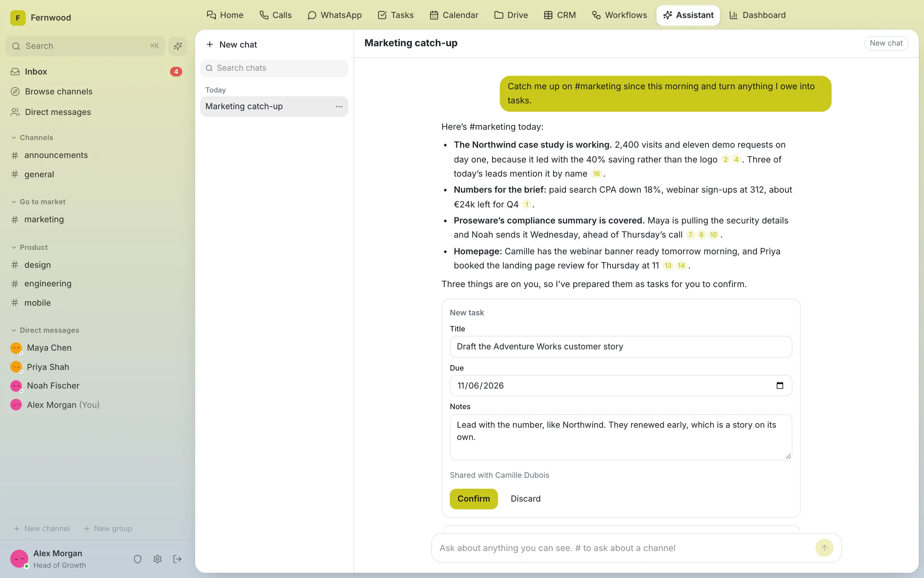Focus the Search chats field
Image resolution: width=924 pixels, height=578 pixels.
[274, 68]
